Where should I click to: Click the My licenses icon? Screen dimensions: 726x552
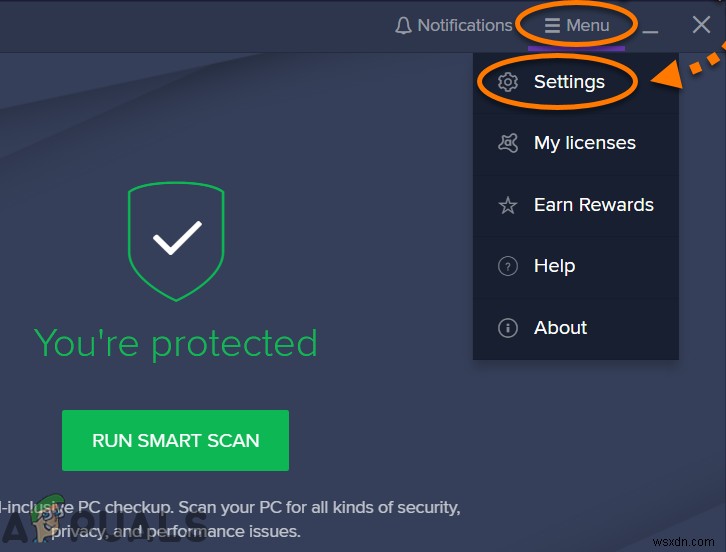tap(508, 143)
